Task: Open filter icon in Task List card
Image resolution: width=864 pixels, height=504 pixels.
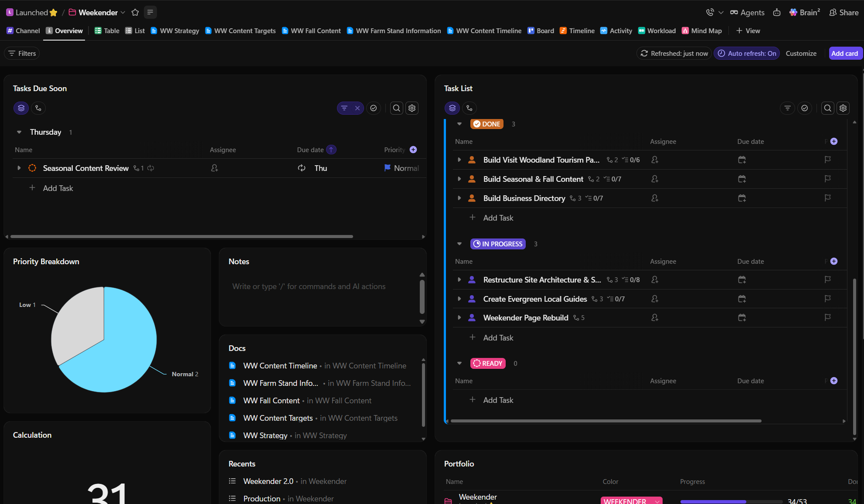Action: point(787,108)
